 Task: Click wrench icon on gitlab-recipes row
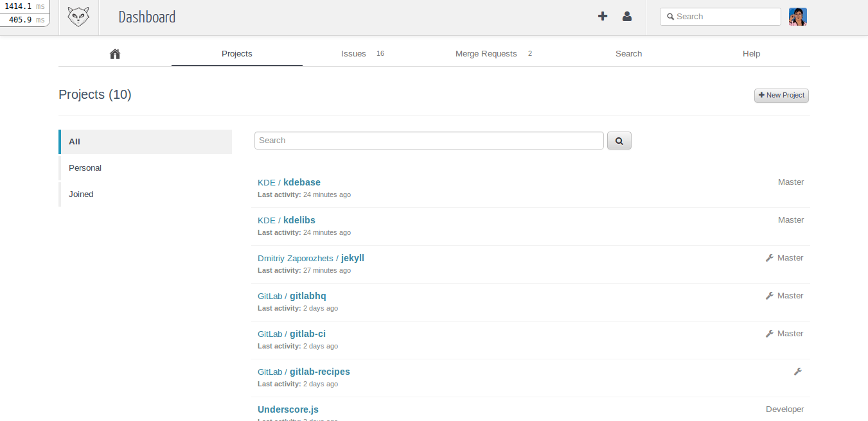click(797, 372)
